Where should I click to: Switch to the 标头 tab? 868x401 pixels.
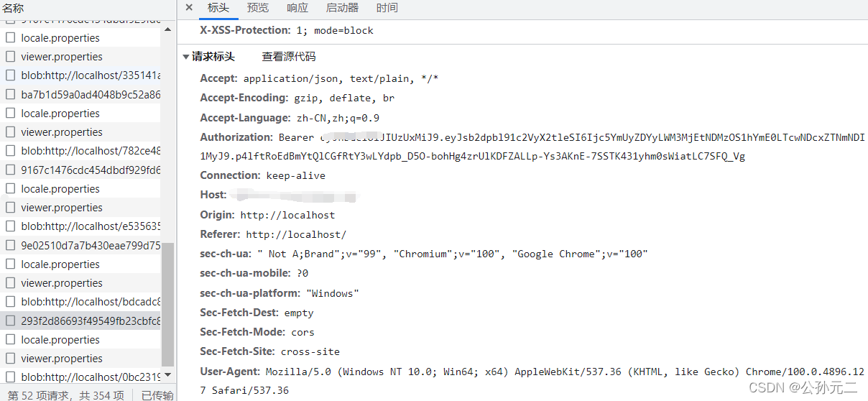click(218, 8)
